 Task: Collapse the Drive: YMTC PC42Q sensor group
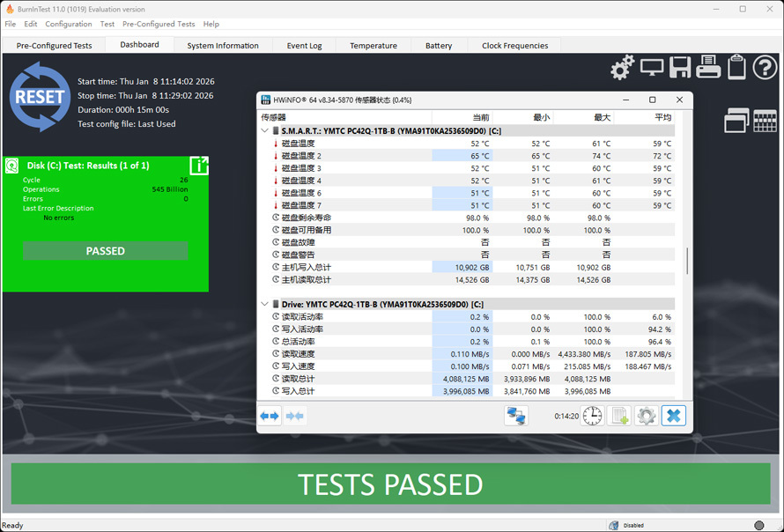click(265, 304)
